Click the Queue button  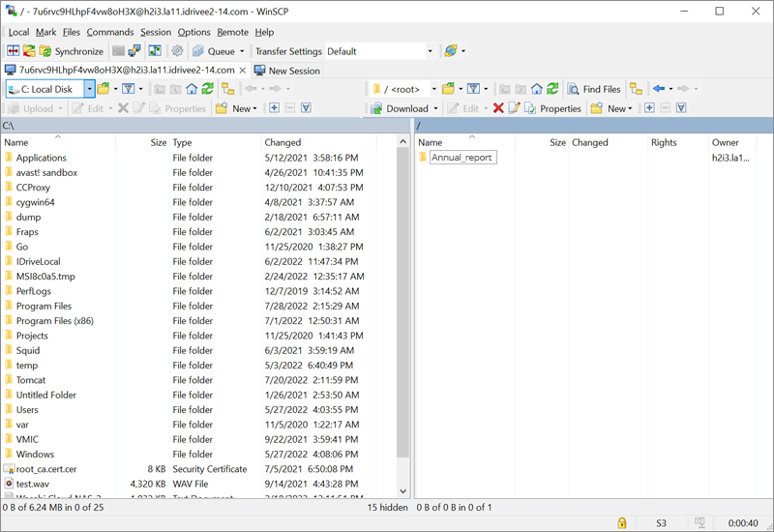point(213,51)
